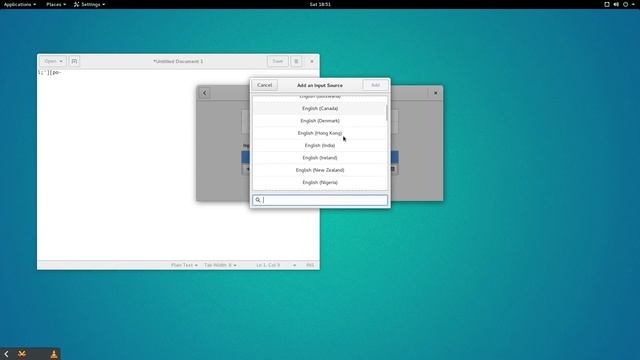This screenshot has height=360, width=640.
Task: Click the input source list scrollbar
Action: 386,112
